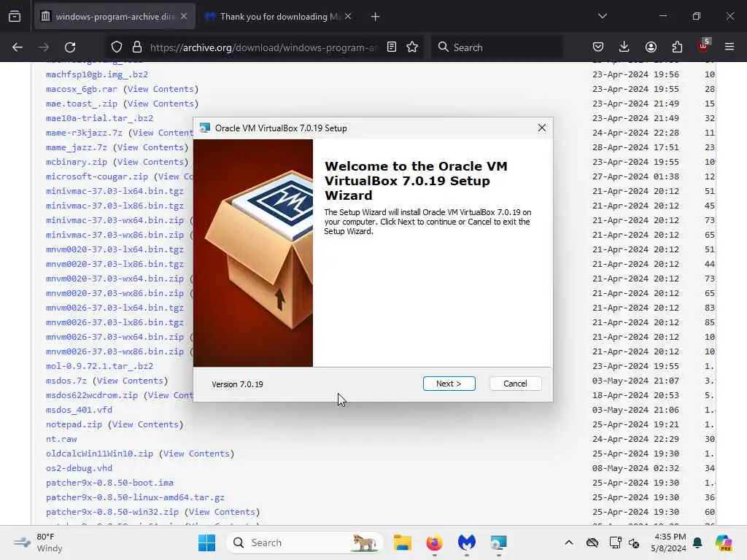Reload the archive.org page
The width and height of the screenshot is (747, 560).
(x=70, y=47)
